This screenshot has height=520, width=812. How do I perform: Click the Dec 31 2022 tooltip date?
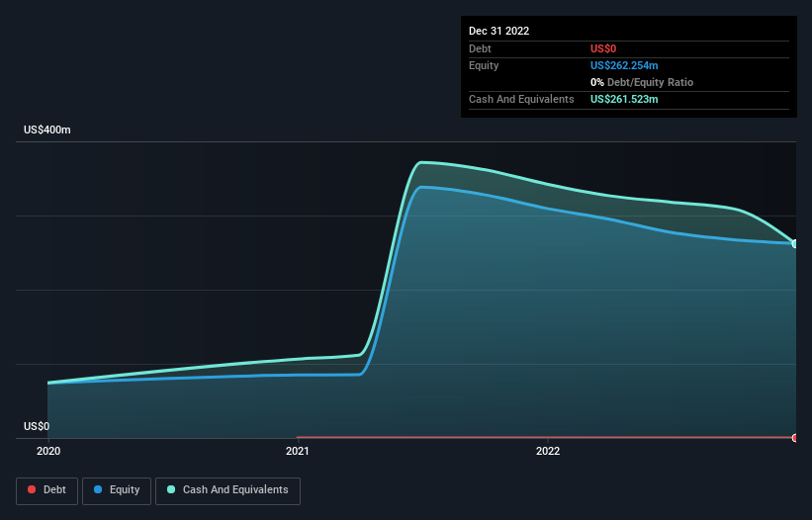pos(499,31)
